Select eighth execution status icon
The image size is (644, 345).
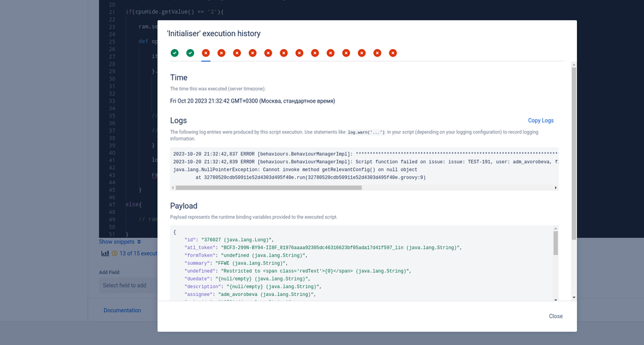(x=284, y=53)
